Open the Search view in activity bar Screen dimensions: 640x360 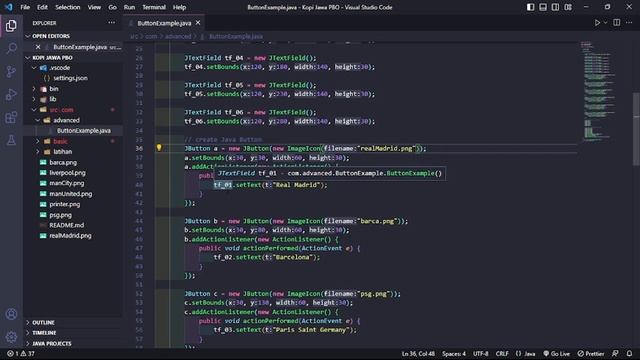[11, 49]
